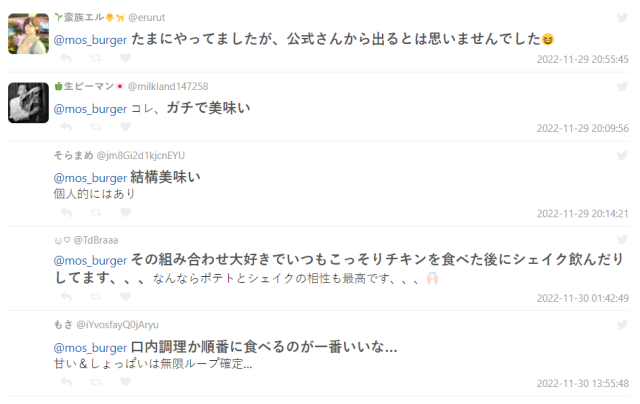Open @mos_burger mention in @erurut tweet
The image size is (640, 404).
(x=91, y=40)
